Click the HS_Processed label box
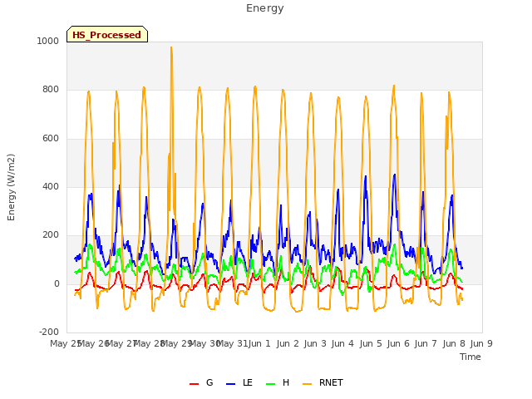 (107, 34)
